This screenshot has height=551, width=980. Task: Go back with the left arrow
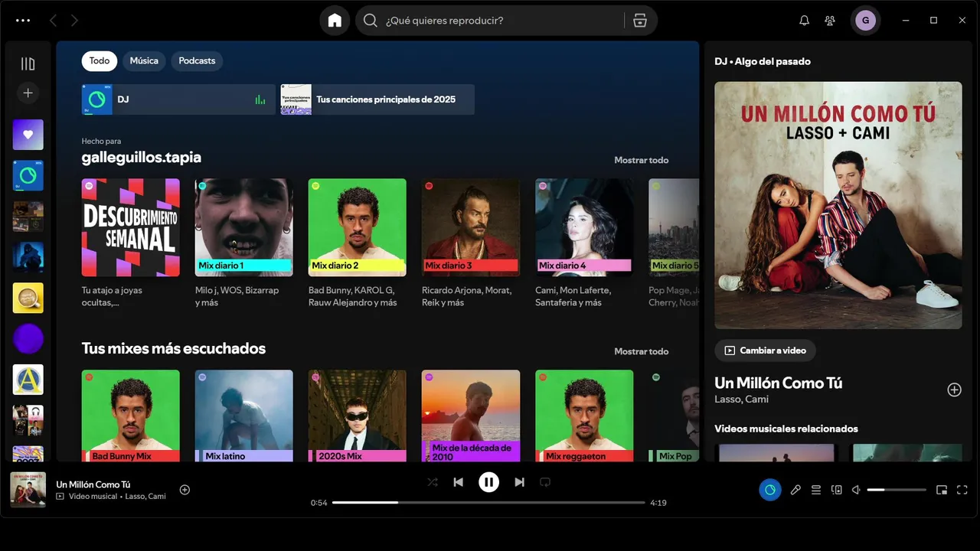(x=53, y=21)
